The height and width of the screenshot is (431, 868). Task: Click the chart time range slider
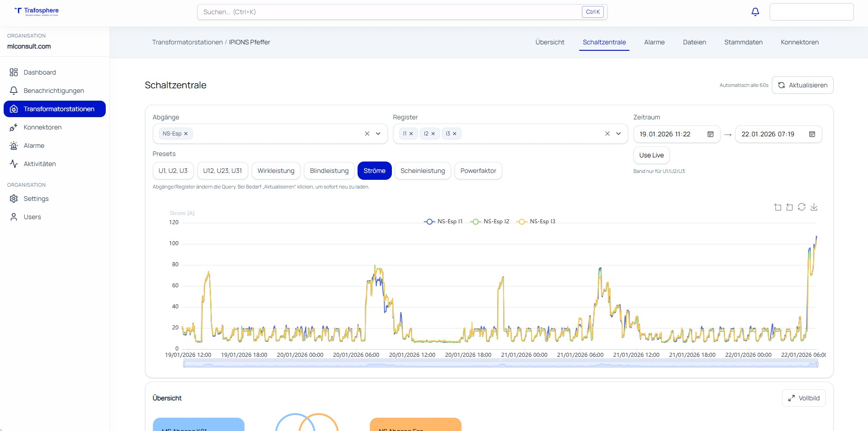(500, 364)
